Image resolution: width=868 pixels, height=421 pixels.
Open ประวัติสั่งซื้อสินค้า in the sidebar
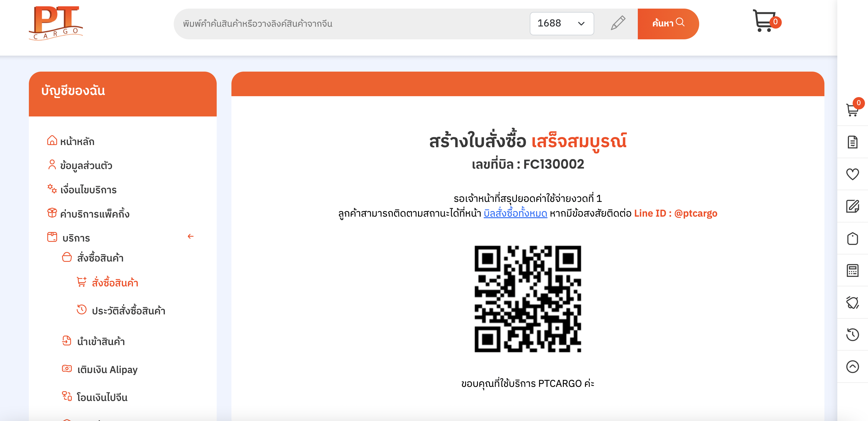(x=128, y=311)
